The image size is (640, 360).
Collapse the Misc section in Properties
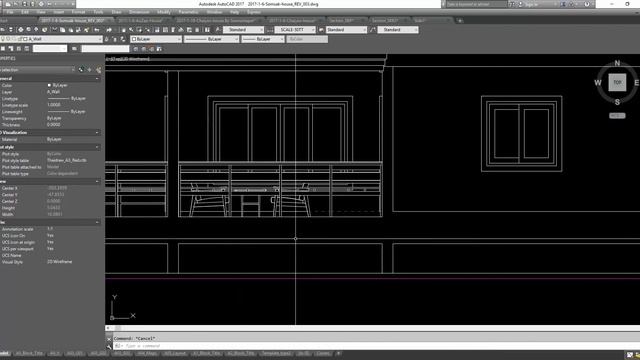coord(97,222)
